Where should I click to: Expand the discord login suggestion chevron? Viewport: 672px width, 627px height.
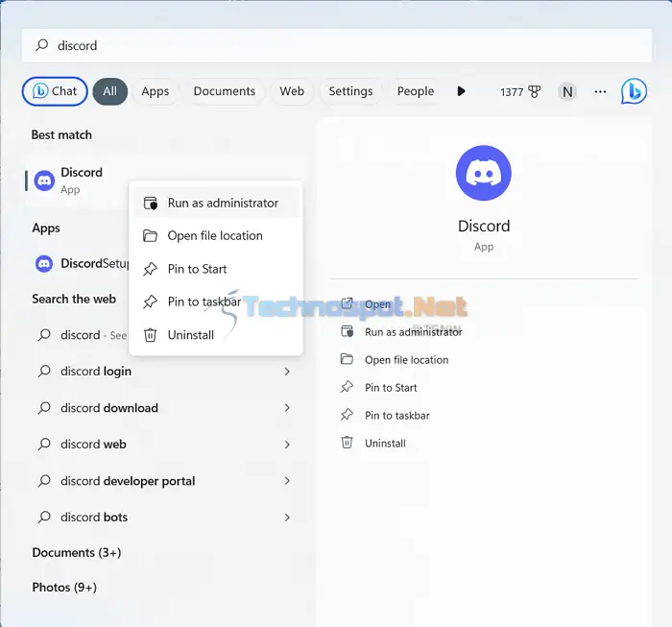tap(287, 372)
